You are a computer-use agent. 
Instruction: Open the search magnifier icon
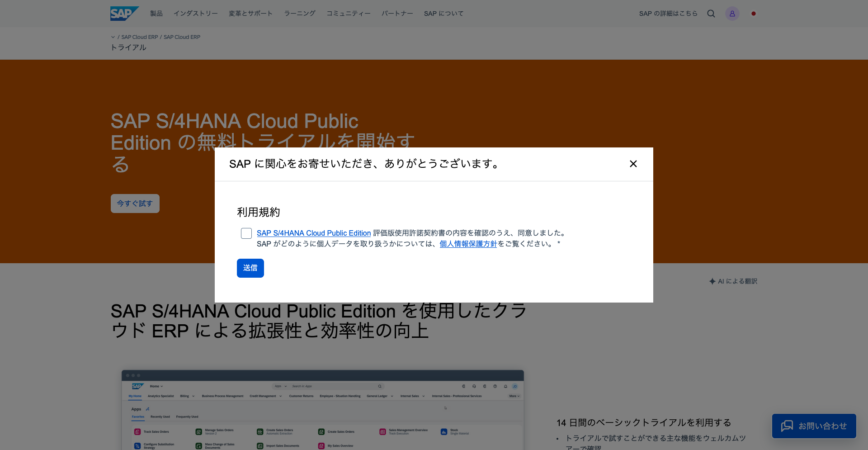pyautogui.click(x=711, y=14)
